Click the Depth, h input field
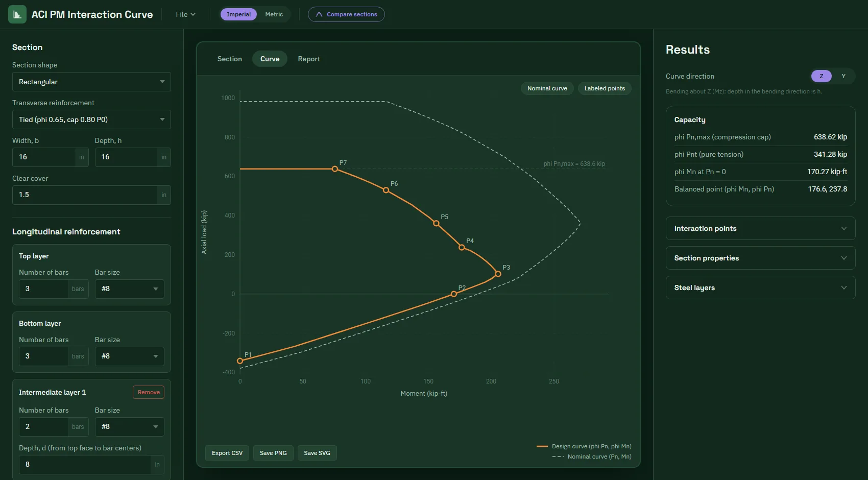The width and height of the screenshot is (868, 480). (x=126, y=157)
